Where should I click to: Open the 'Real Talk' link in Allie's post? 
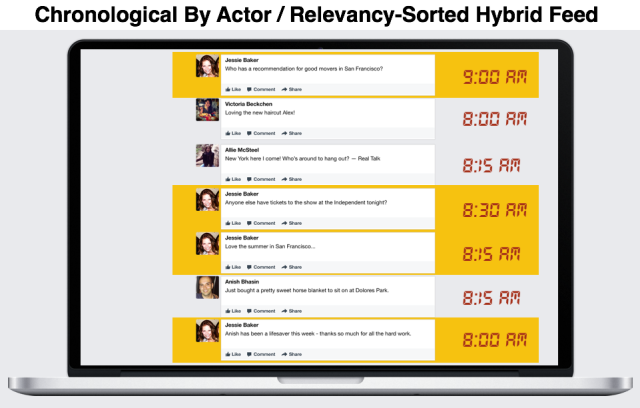(369, 159)
